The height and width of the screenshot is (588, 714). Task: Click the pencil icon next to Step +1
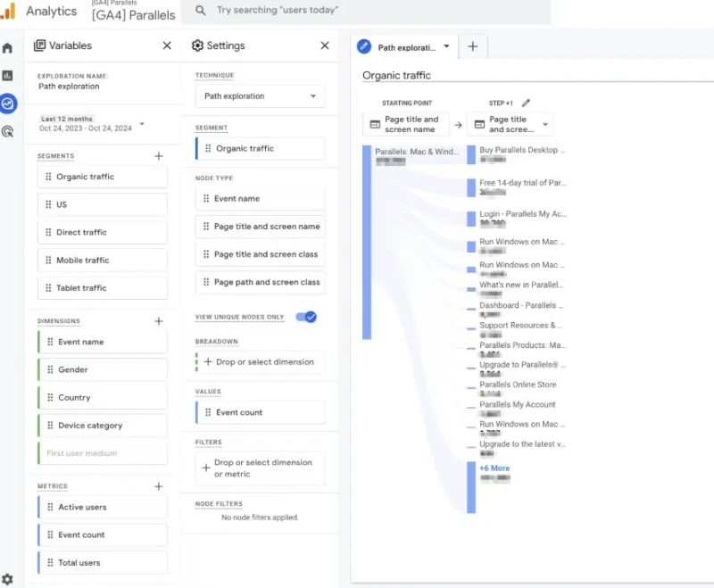(526, 103)
